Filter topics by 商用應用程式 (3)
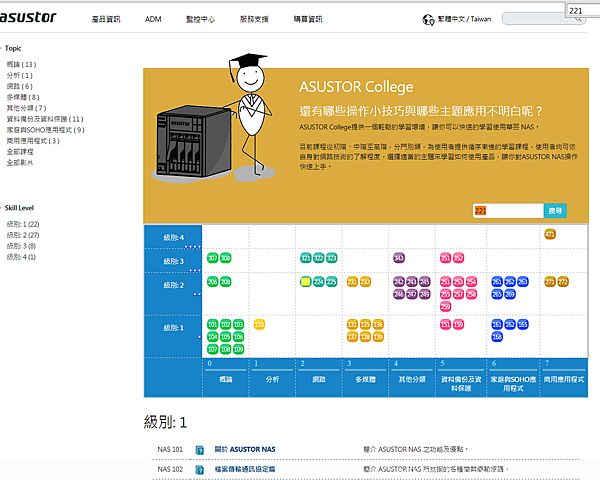The image size is (600, 480). pos(33,141)
